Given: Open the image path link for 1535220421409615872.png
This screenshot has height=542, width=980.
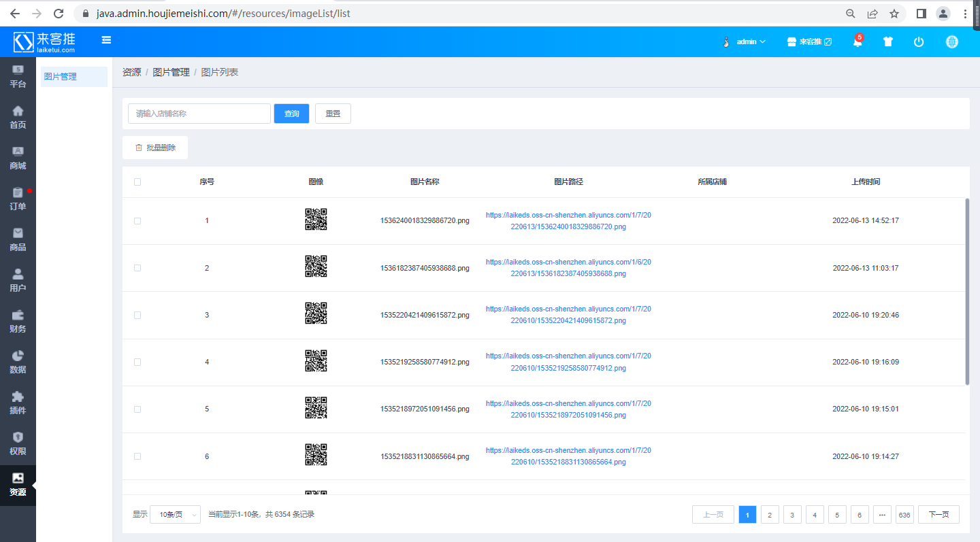Looking at the screenshot, I should [568, 315].
